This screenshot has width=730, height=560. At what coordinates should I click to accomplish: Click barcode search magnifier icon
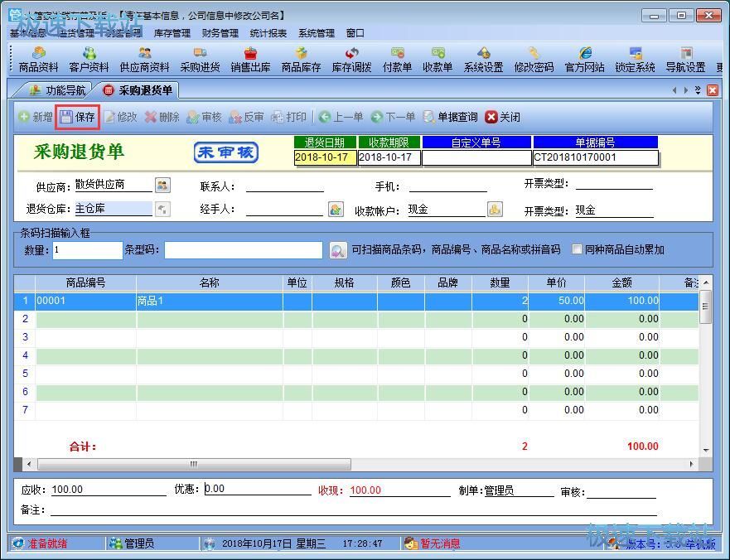click(337, 250)
